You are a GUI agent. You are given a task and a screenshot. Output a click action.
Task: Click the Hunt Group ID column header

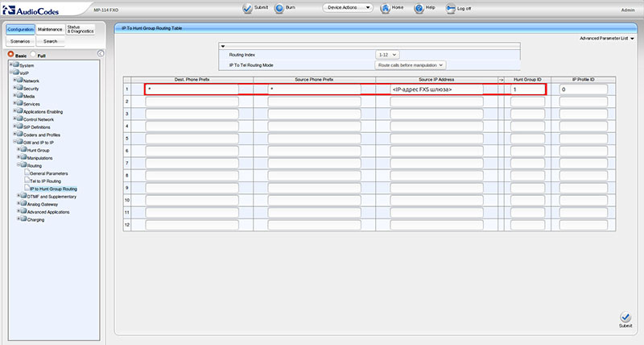click(528, 79)
